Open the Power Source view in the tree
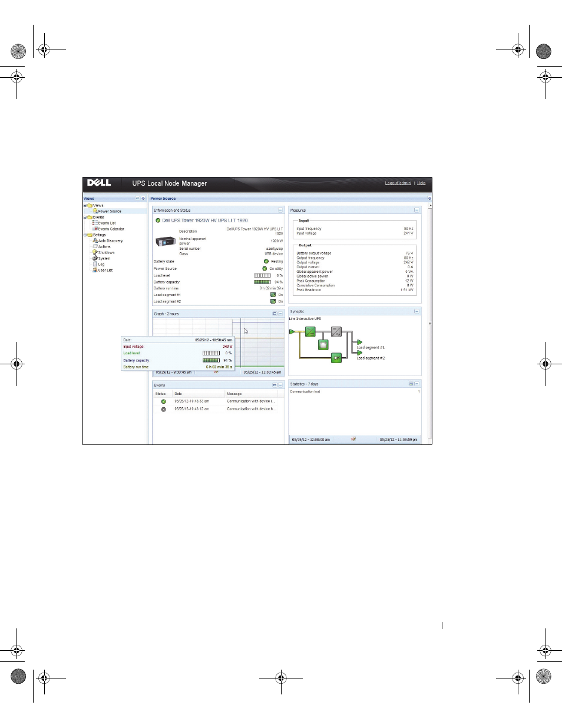Screen dimensions: 562x728 110,211
